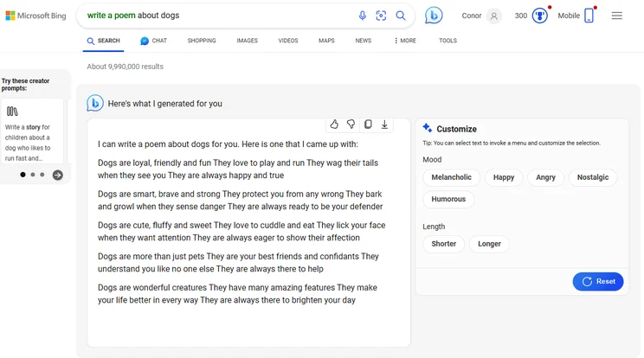Click the 300 rewards points
This screenshot has width=644, height=358.
point(521,16)
